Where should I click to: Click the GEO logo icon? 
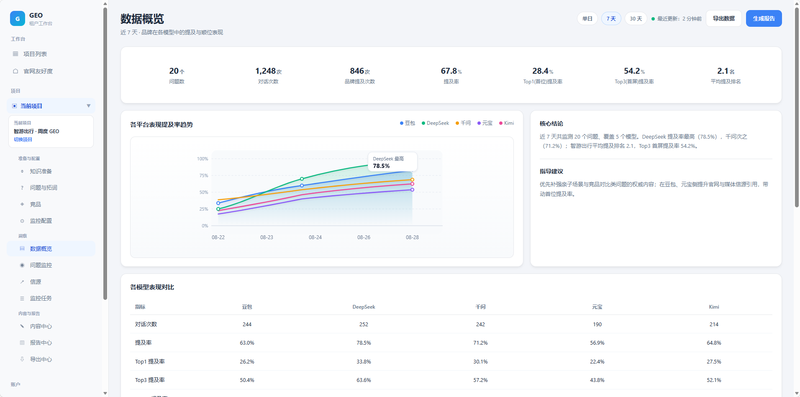point(17,18)
